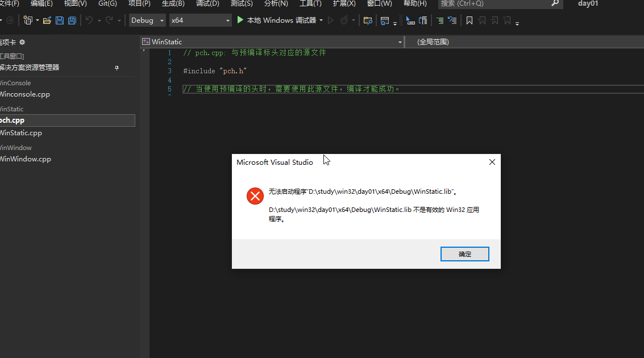Open the 调试(D) menu
The image size is (644, 358).
coord(207,3)
